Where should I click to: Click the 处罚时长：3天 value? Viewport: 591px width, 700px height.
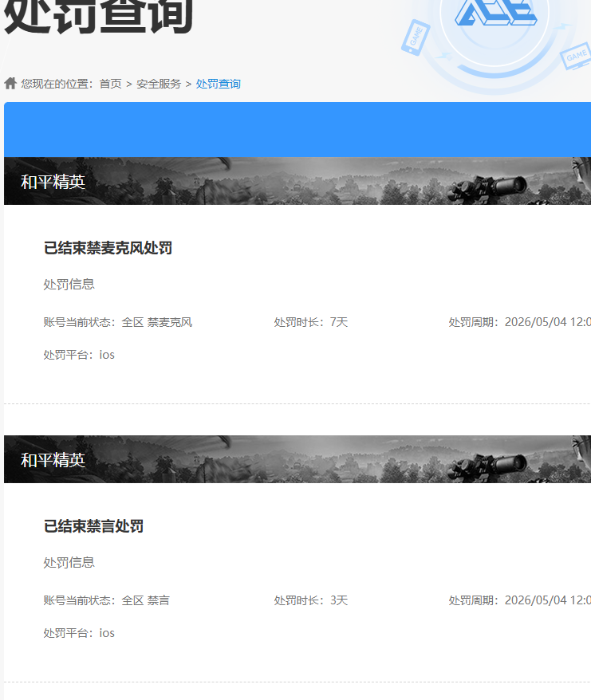pos(311,600)
